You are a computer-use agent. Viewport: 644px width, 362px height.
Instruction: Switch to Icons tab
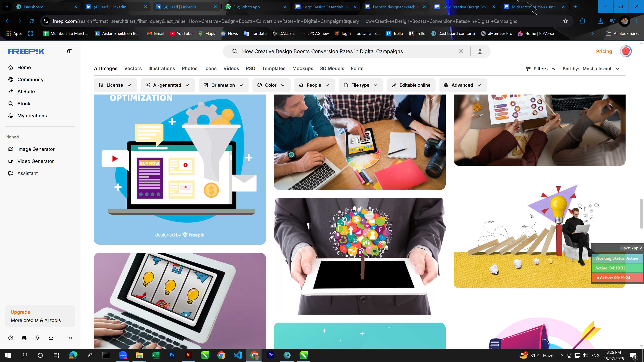(x=210, y=68)
